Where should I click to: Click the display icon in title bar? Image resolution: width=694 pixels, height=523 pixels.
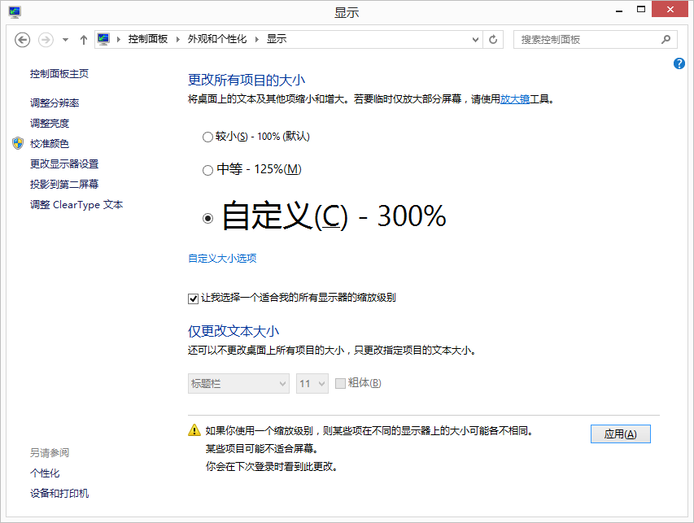(x=14, y=12)
